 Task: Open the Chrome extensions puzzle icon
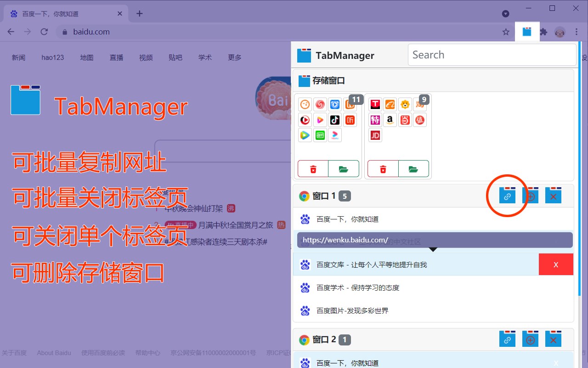543,32
